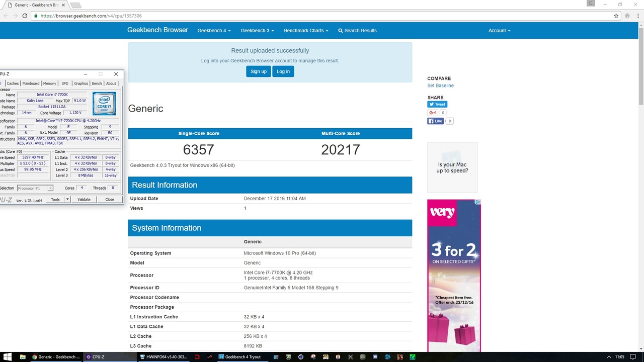The image size is (644, 362).
Task: Click the taskbar clock showing 11:05
Action: pyautogui.click(x=620, y=357)
